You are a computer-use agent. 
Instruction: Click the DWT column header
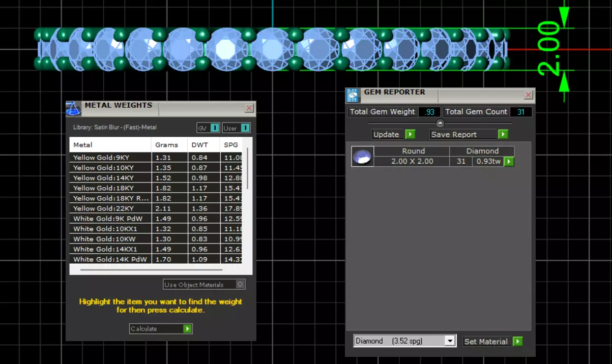point(204,145)
